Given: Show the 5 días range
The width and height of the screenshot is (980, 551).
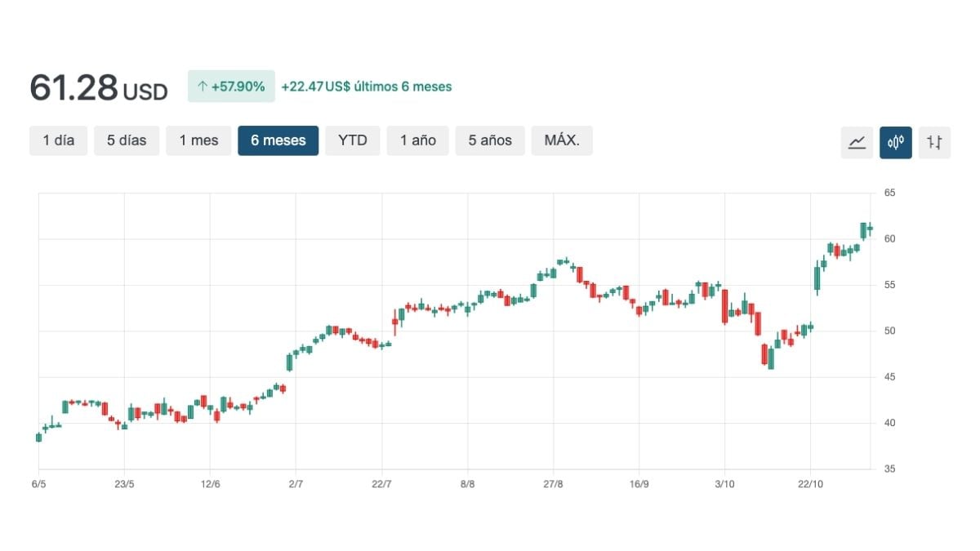Looking at the screenshot, I should coord(127,140).
